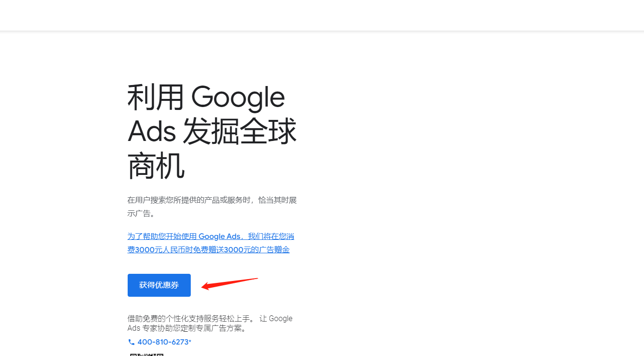This screenshot has height=356, width=644.
Task: Click the 获得优惠券 blue button
Action: (159, 285)
